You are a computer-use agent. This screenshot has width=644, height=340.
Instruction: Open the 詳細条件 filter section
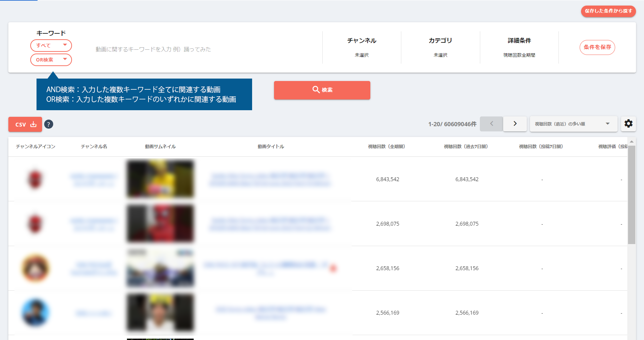pyautogui.click(x=519, y=47)
